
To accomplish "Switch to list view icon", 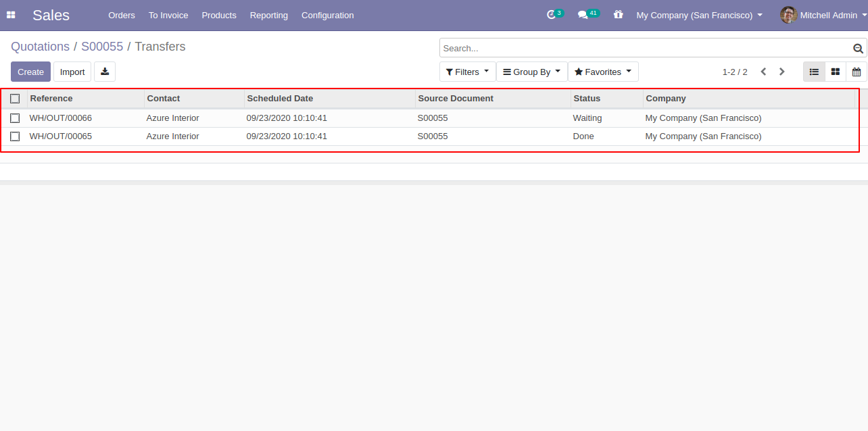I will (x=814, y=72).
